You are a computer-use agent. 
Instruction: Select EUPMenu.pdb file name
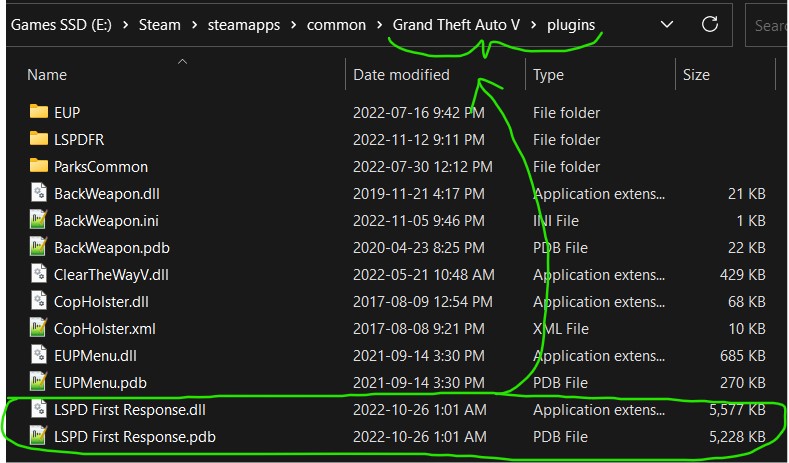(x=100, y=383)
